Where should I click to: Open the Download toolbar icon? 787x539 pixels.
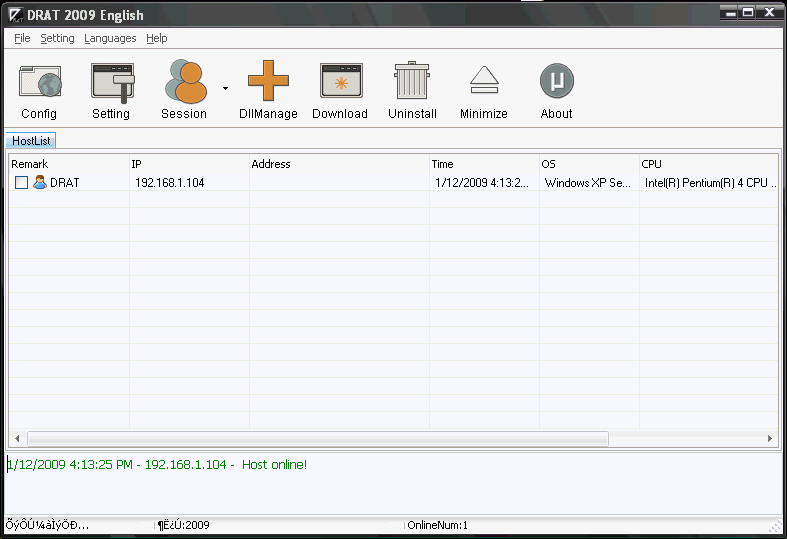point(340,82)
